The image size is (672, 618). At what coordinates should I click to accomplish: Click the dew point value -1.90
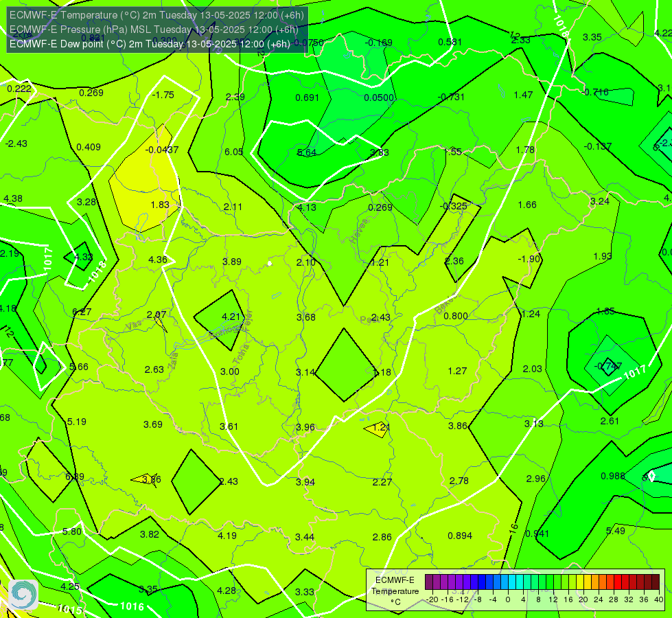pyautogui.click(x=529, y=259)
